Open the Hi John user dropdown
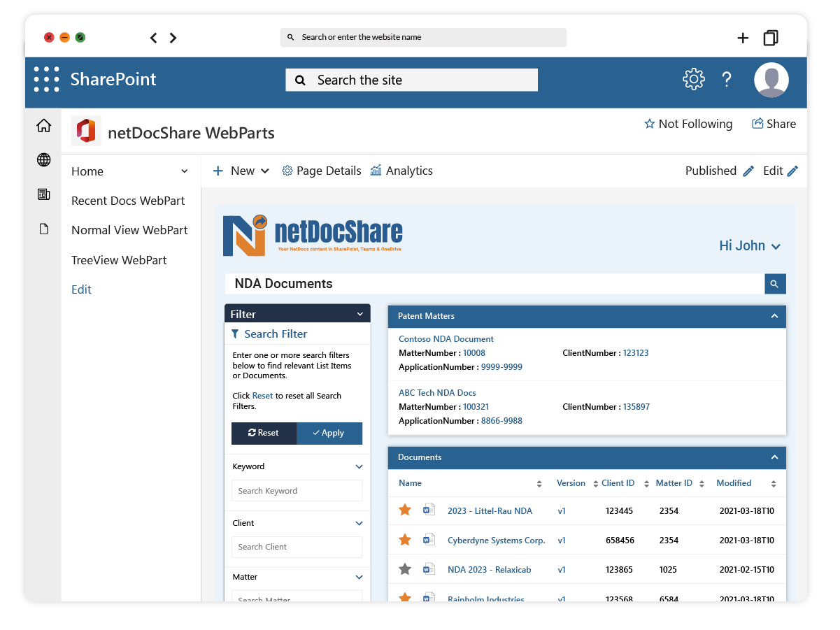Image resolution: width=840 pixels, height=630 pixels. click(x=750, y=245)
